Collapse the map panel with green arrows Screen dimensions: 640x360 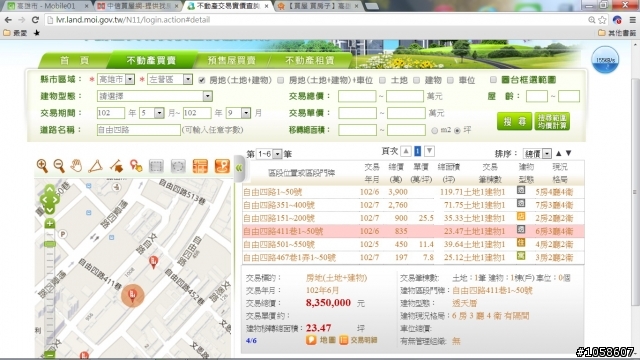tap(239, 168)
